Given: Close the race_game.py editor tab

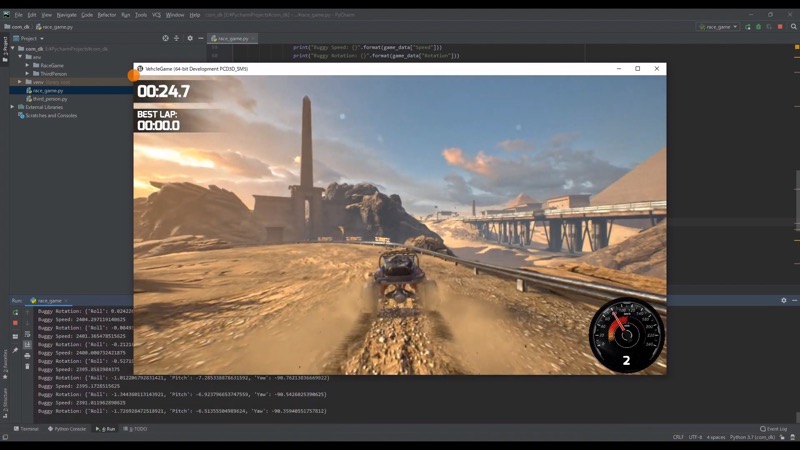Looking at the screenshot, I should pyautogui.click(x=253, y=38).
